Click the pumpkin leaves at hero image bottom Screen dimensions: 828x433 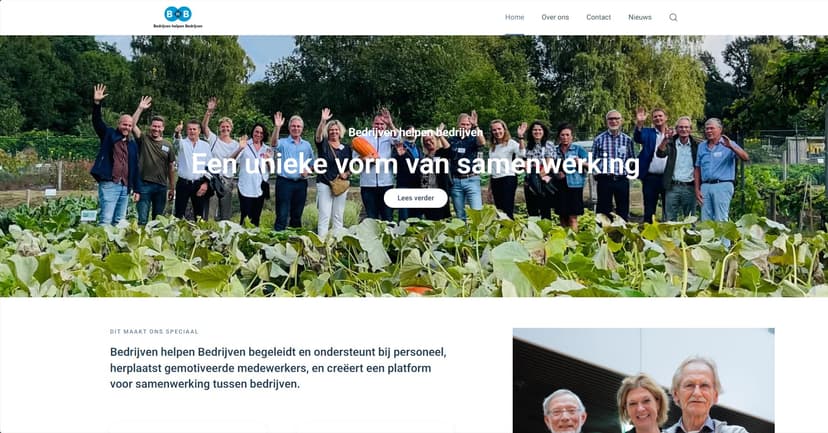coord(414,256)
